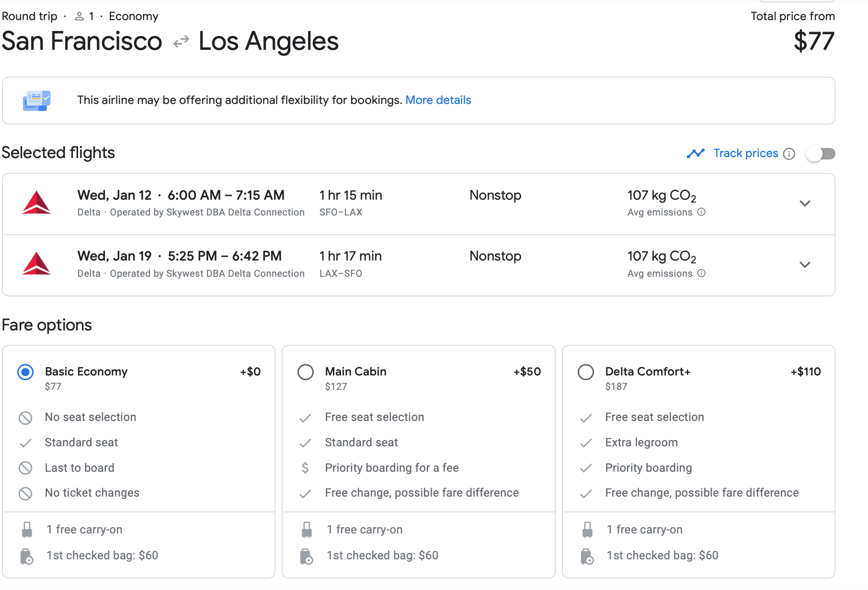Click Main Cabin Free seat selection checkmark
The width and height of the screenshot is (868, 590).
click(305, 418)
